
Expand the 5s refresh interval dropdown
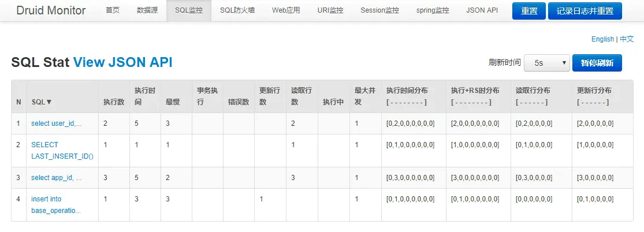(x=546, y=63)
